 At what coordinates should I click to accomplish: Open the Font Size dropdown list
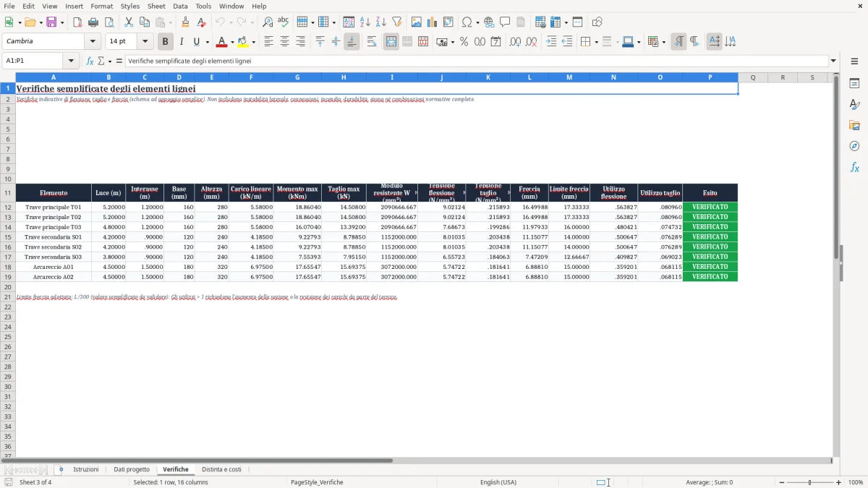[x=145, y=42]
